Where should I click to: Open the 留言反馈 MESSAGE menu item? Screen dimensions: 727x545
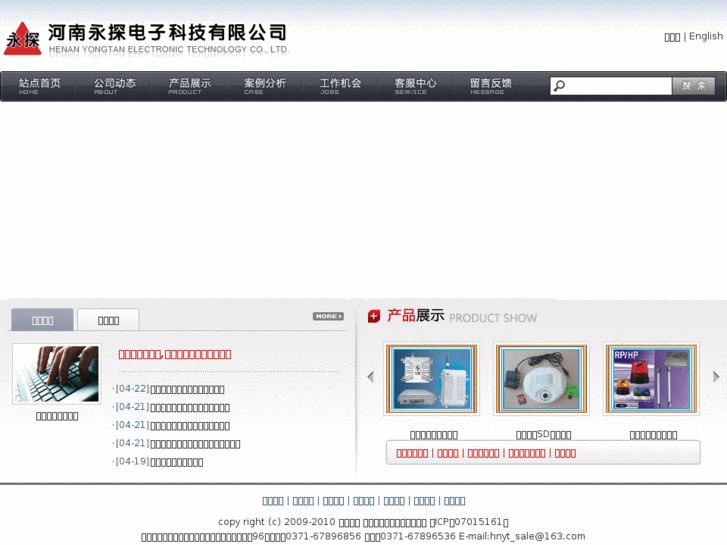(x=491, y=86)
